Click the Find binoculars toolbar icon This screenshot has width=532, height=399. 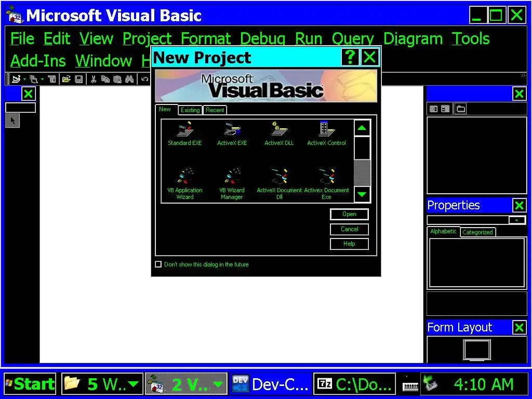tap(129, 79)
